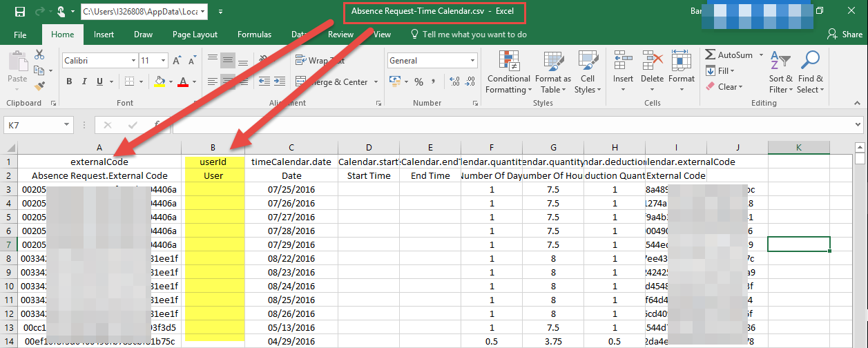Image resolution: width=868 pixels, height=348 pixels.
Task: Click the Font Color red A icon
Action: (183, 81)
